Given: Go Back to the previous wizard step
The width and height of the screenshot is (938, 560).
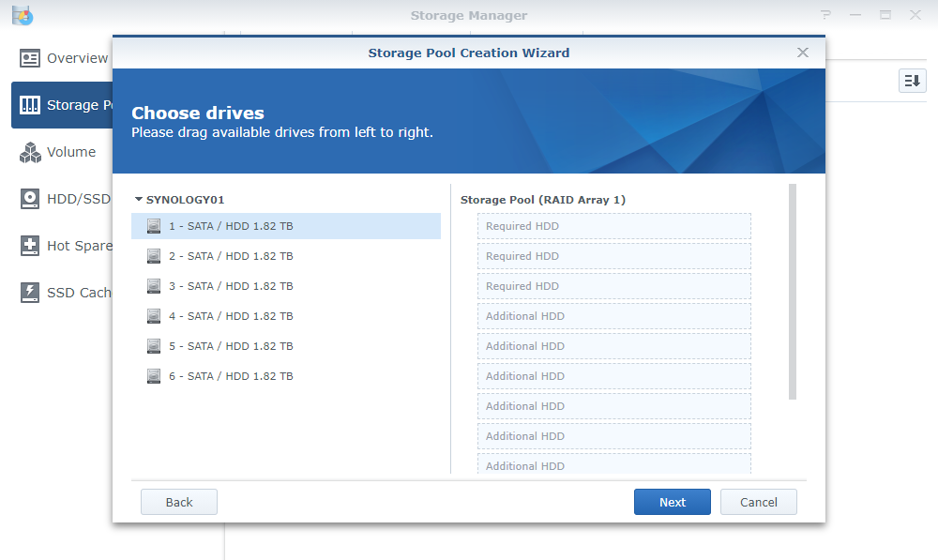Looking at the screenshot, I should [179, 502].
